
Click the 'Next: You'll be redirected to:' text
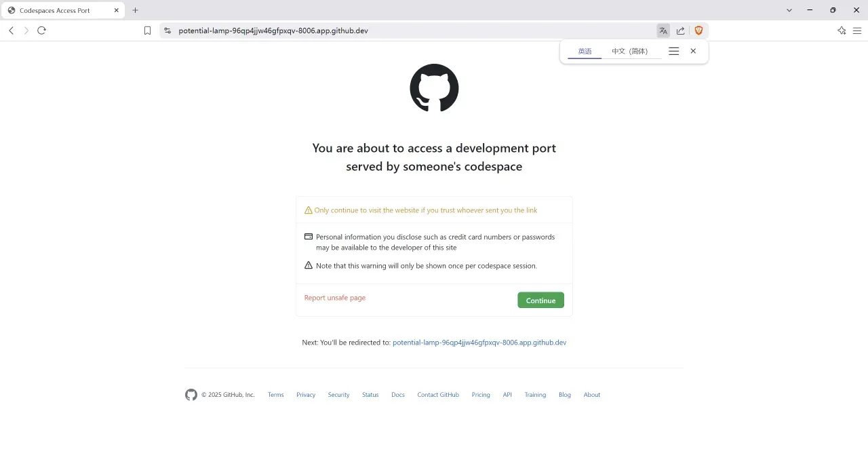tap(347, 343)
